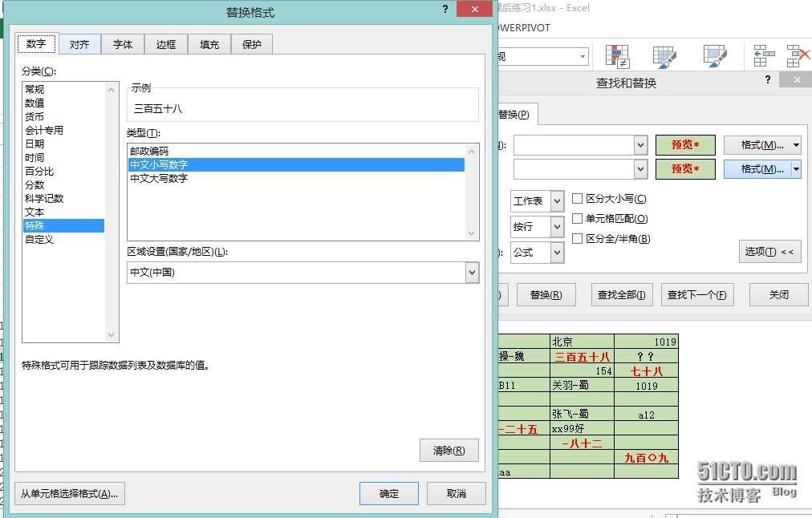812x518 pixels.
Task: Click the 清除(R) button
Action: click(449, 450)
